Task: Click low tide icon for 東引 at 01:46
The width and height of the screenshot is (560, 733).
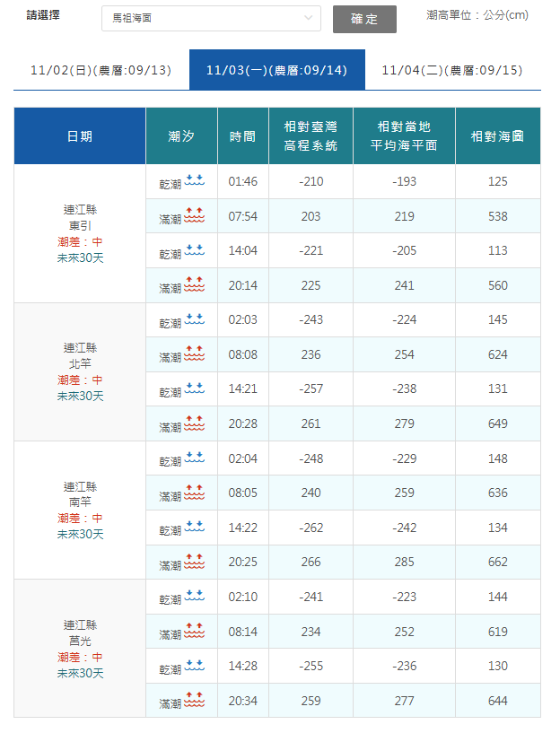Action: click(195, 181)
